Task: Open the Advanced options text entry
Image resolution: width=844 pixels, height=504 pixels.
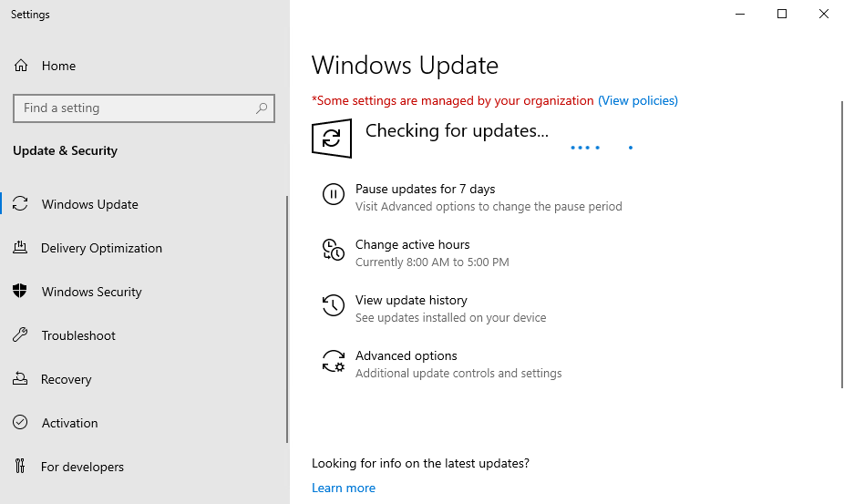Action: tap(406, 355)
